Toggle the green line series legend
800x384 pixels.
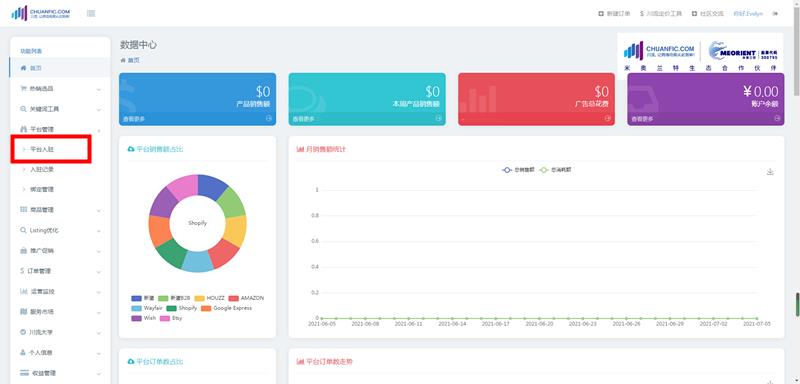coord(556,170)
